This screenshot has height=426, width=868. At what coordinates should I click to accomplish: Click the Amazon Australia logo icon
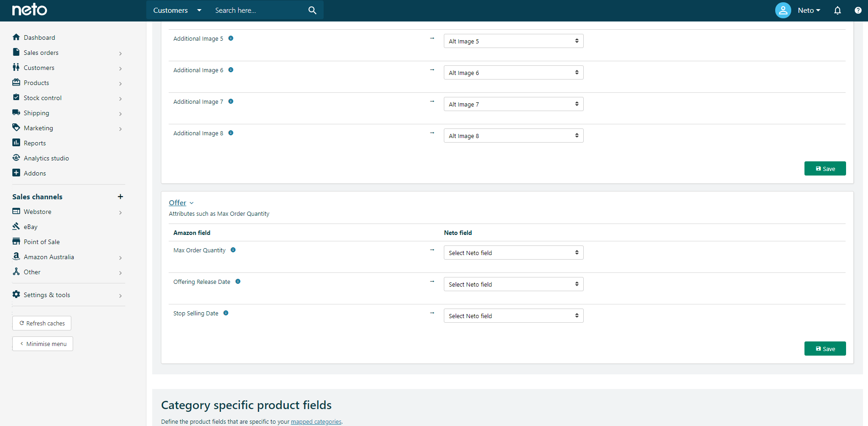pos(16,256)
